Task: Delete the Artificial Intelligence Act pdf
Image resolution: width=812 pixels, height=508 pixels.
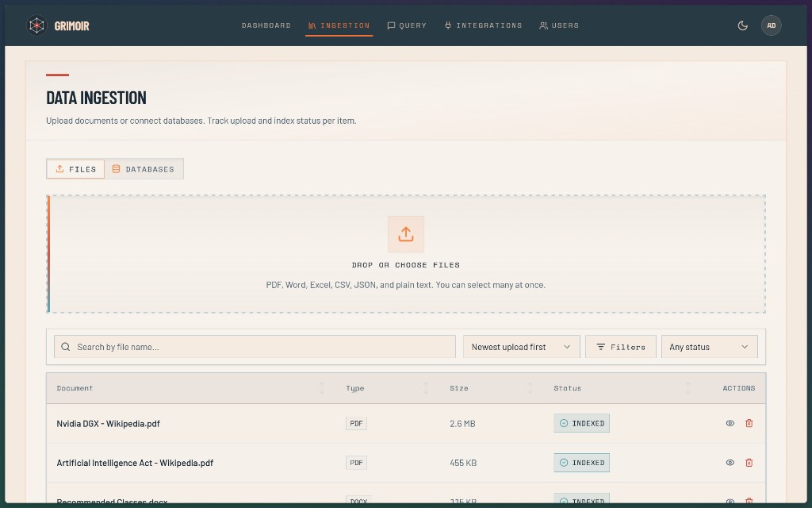Action: click(749, 463)
